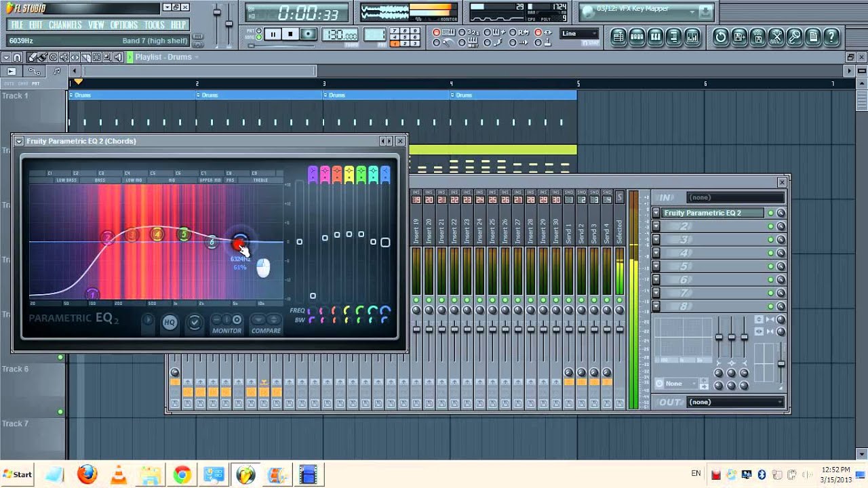This screenshot has height=488, width=868.
Task: Open the playlist options menu arrow
Action: tap(6, 58)
